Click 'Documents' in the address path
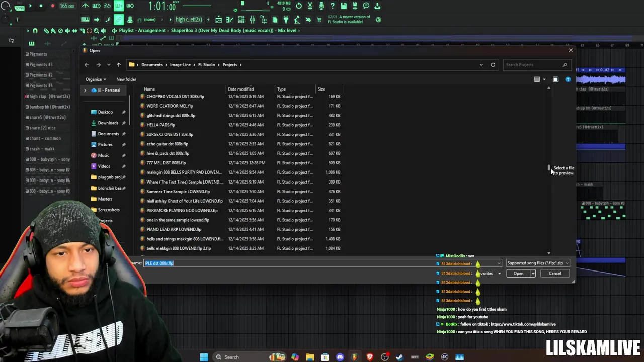This screenshot has width=644, height=362. point(151,64)
